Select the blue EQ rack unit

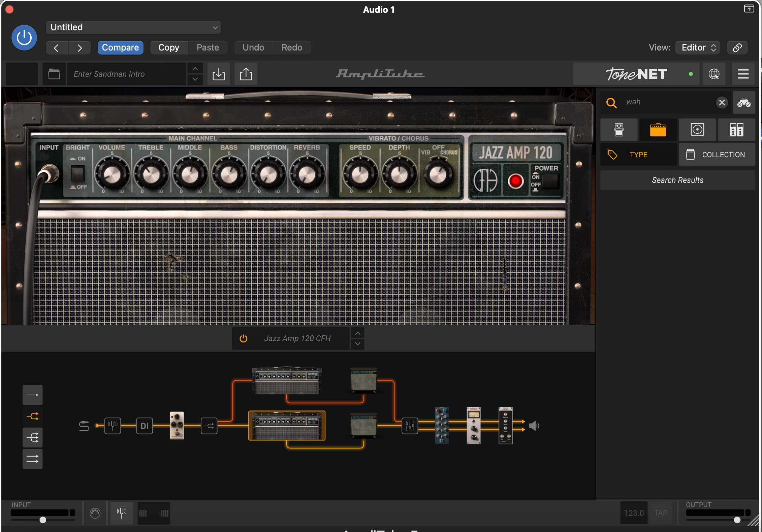click(441, 426)
